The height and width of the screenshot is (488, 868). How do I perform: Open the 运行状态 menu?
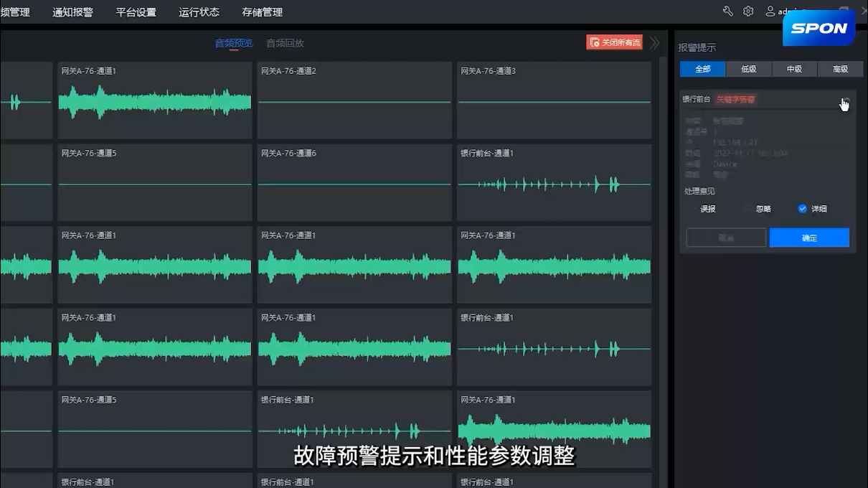coord(199,12)
